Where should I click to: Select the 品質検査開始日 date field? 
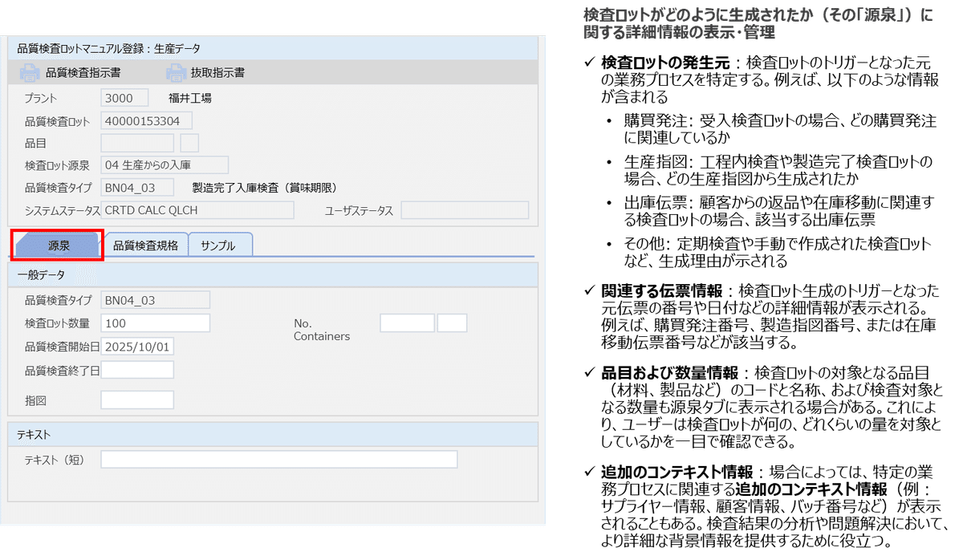point(138,347)
